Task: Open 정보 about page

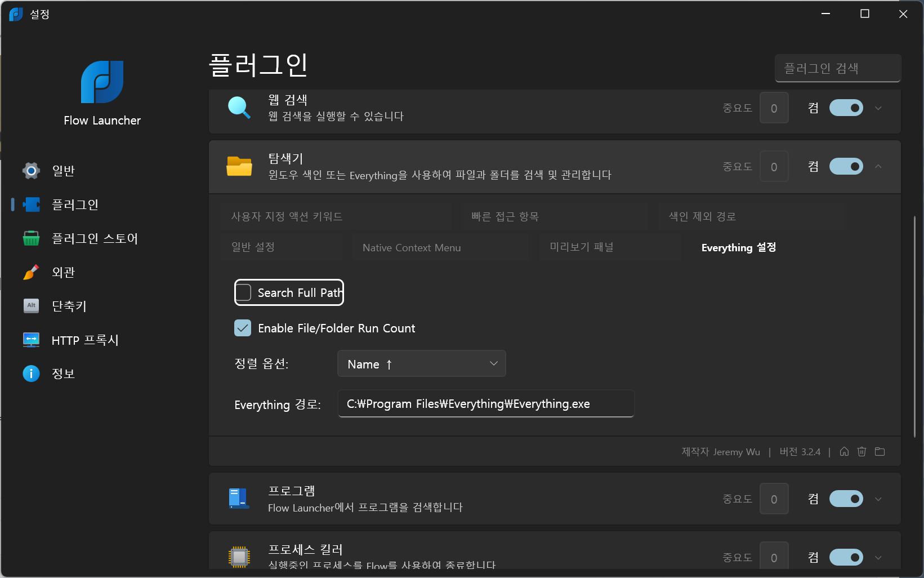Action: pyautogui.click(x=63, y=374)
